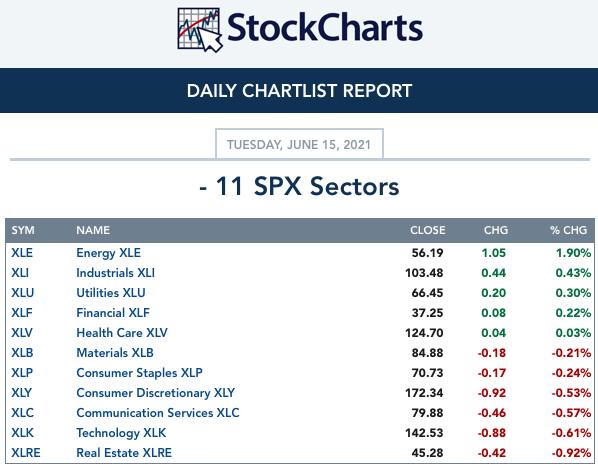Click the % CHG column header

click(x=568, y=230)
